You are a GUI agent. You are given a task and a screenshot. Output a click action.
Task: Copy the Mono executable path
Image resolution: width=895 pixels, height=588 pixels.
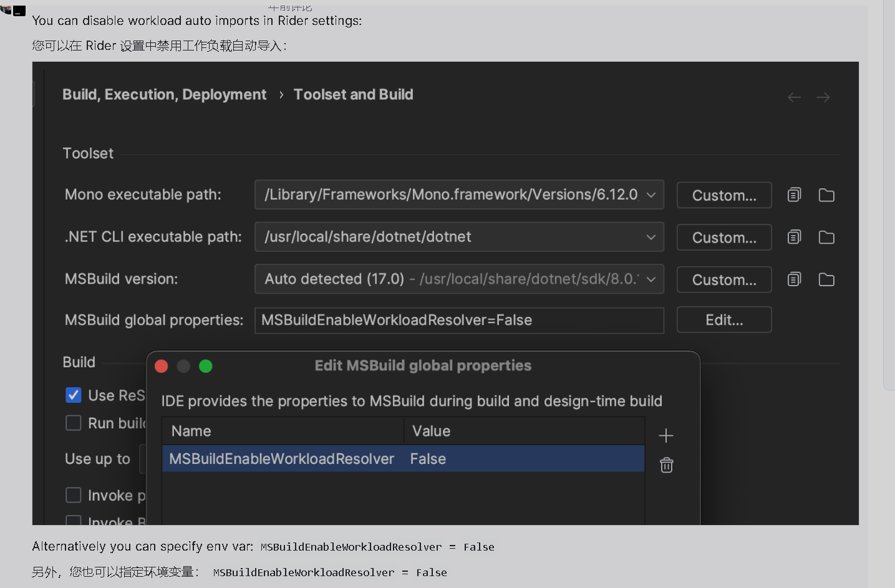click(x=793, y=195)
